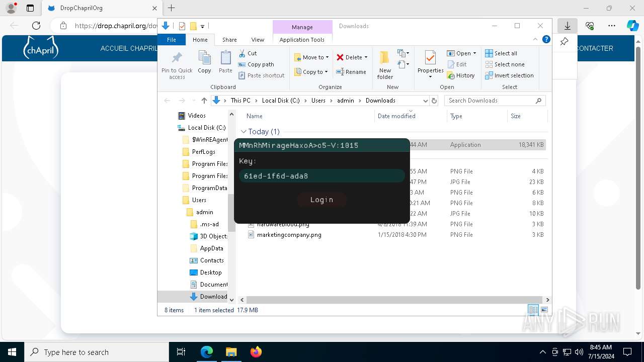Switch to Details view icon
The height and width of the screenshot is (362, 644).
533,310
